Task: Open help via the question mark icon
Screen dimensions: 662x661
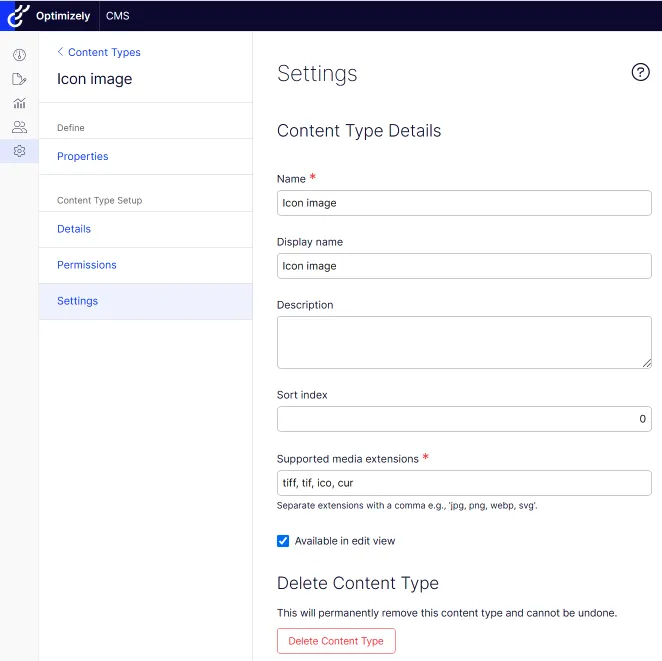Action: pyautogui.click(x=640, y=72)
